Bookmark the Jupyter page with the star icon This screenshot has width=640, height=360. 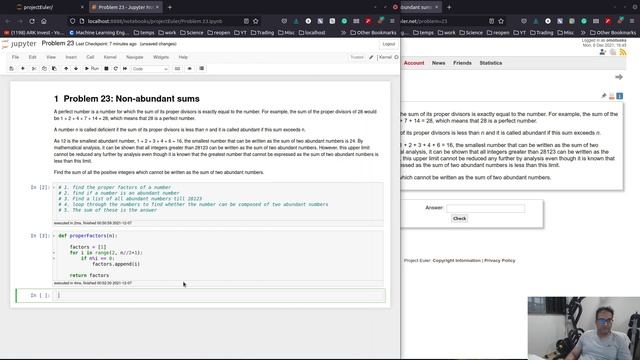pos(256,21)
